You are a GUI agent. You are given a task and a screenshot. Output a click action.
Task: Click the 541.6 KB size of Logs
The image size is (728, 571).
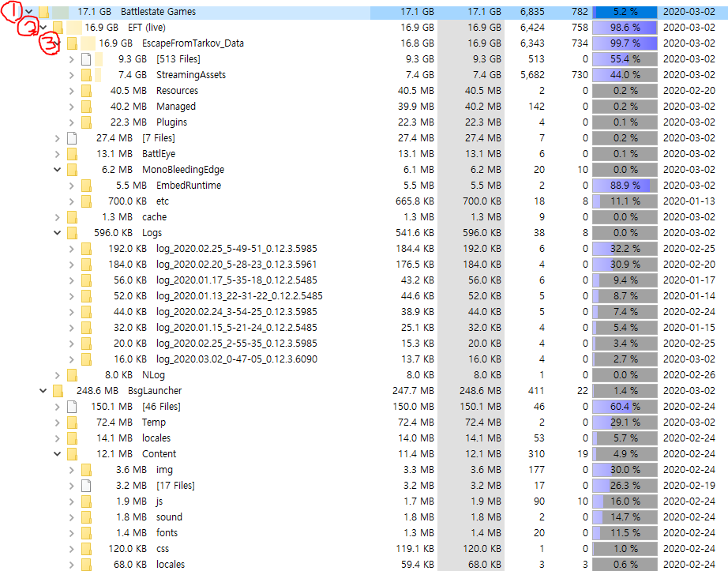pos(415,232)
